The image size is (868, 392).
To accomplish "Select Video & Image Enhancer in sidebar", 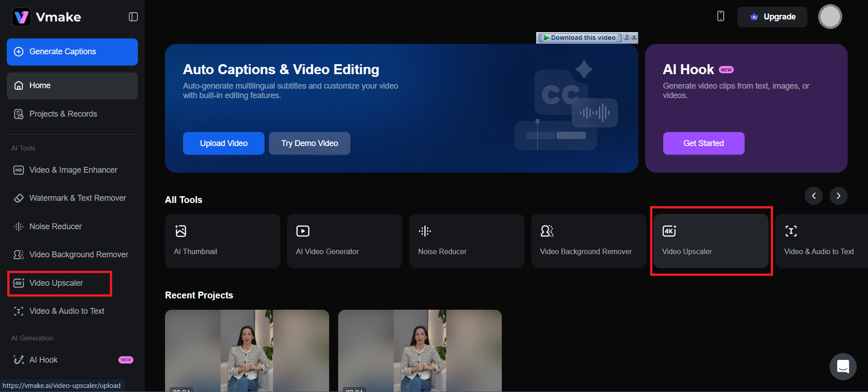I will pos(72,170).
